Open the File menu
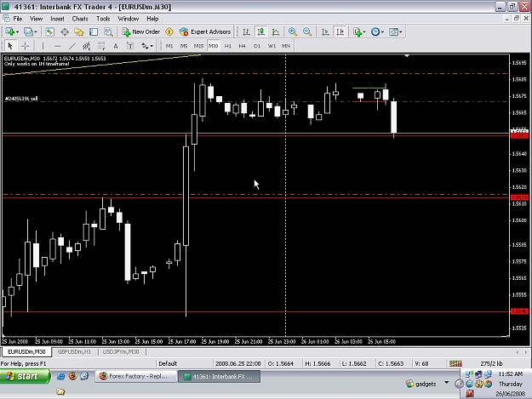Screen dimensions: 532x399 pyautogui.click(x=17, y=19)
